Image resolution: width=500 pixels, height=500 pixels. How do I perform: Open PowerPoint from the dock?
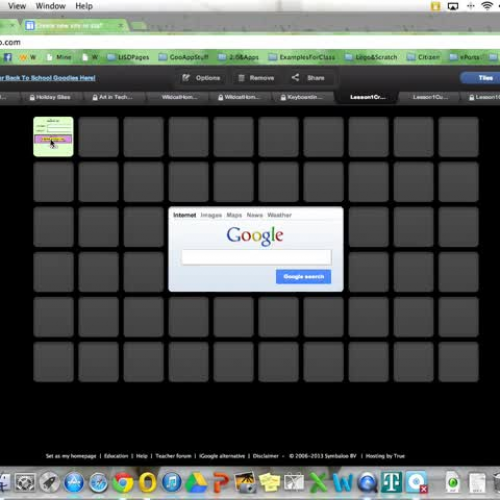[221, 483]
